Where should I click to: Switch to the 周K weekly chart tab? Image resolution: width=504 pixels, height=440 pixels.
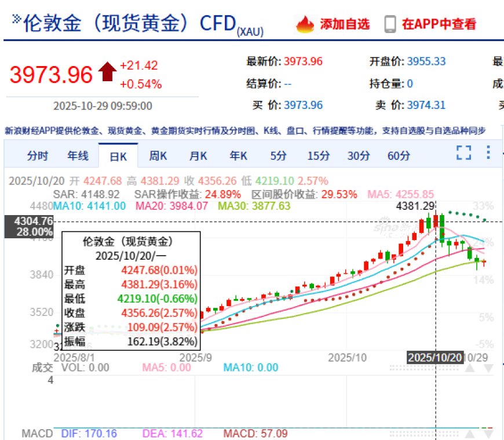click(157, 155)
